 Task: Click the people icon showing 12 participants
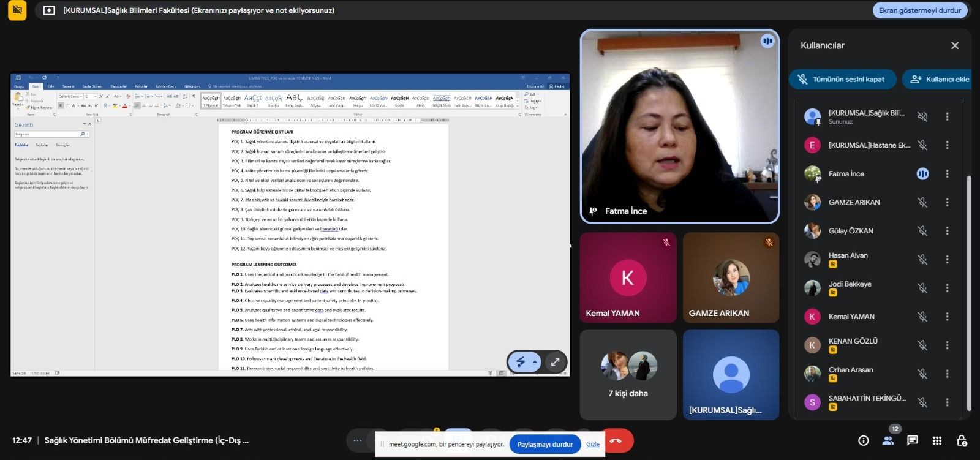coord(888,440)
